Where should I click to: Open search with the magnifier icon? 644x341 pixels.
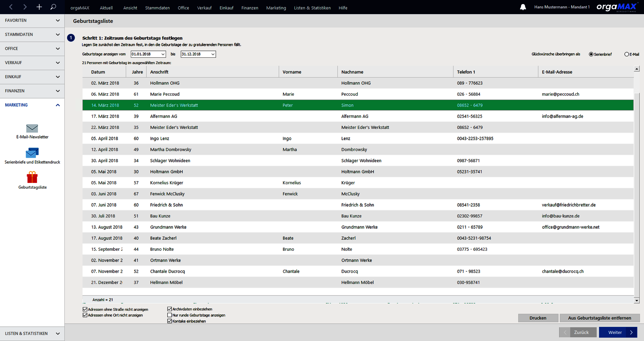point(53,7)
